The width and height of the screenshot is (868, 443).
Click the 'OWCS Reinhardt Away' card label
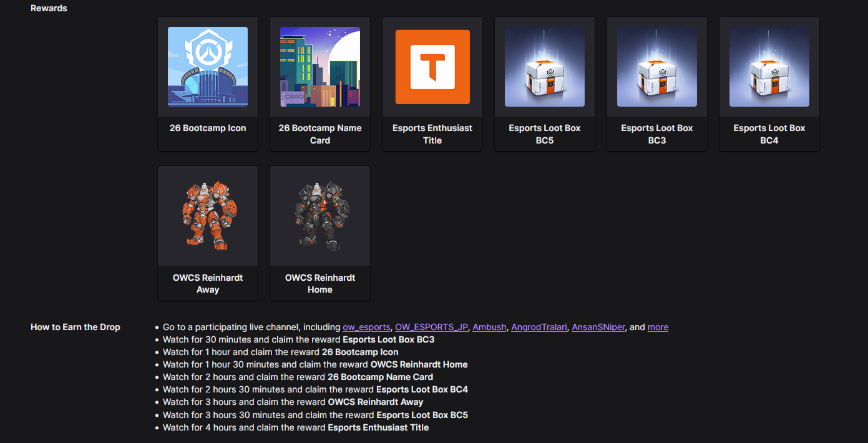(x=208, y=283)
